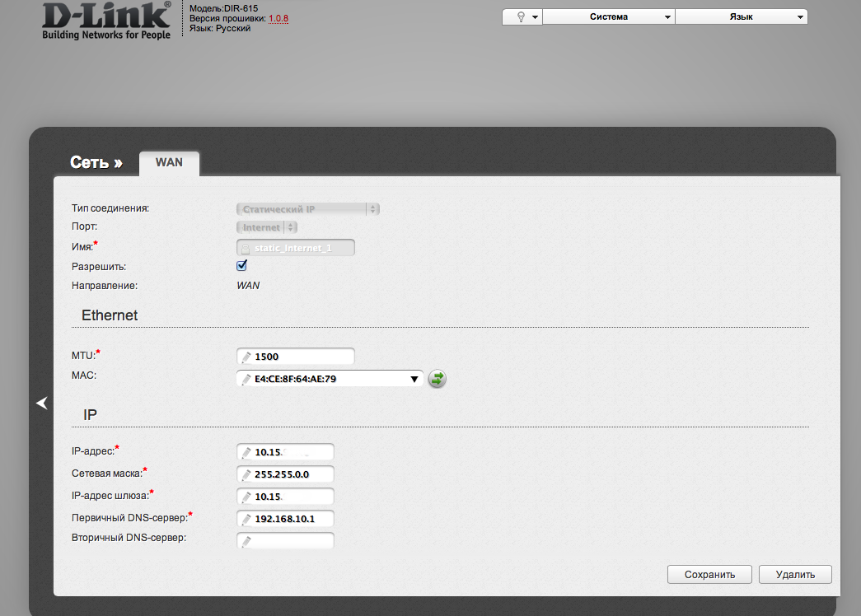Click the D-Link logo
The image size is (861, 616).
[x=106, y=21]
